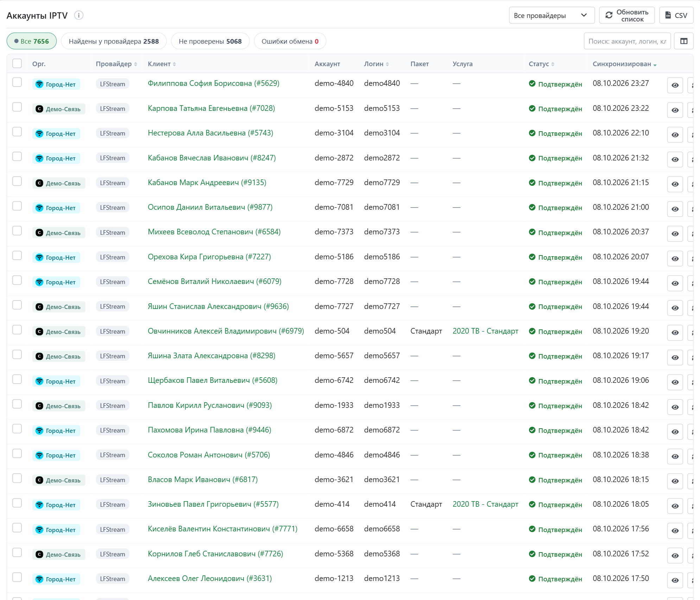Focus the account search input field
700x600 pixels.
(x=627, y=41)
